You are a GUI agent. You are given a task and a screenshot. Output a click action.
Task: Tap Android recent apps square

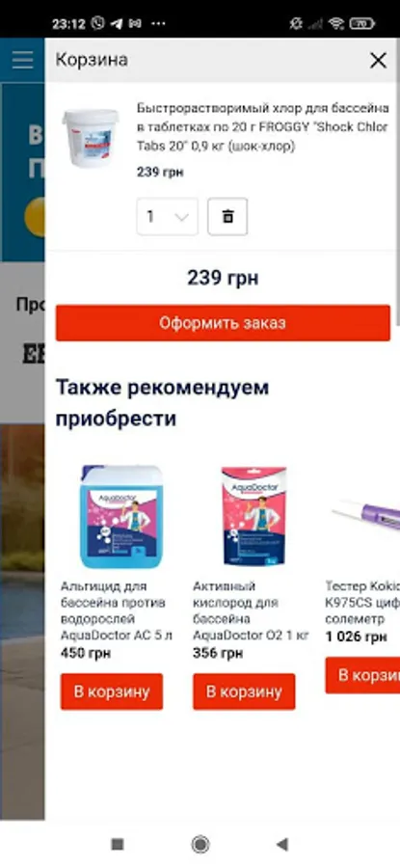tap(118, 844)
